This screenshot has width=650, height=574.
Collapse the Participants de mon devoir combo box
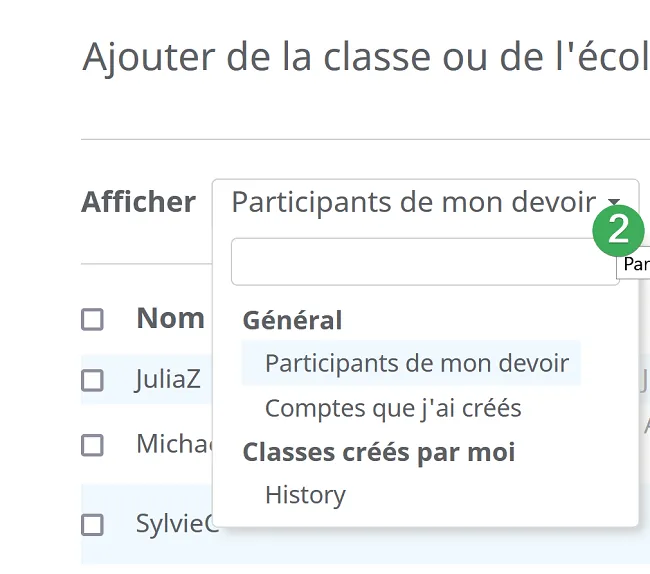click(425, 202)
